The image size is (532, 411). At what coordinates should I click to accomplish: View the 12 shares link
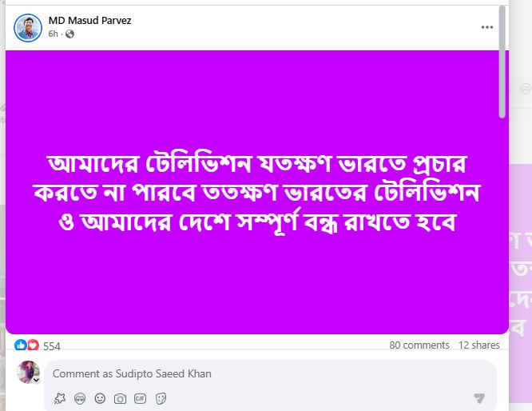click(x=479, y=345)
